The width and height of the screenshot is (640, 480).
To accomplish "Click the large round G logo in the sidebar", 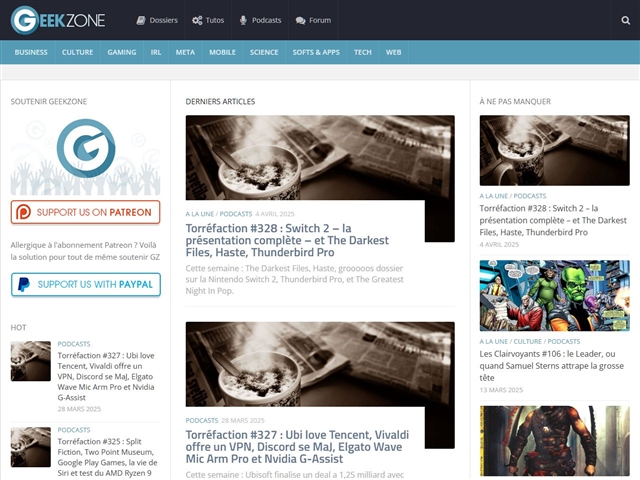I will tap(86, 148).
